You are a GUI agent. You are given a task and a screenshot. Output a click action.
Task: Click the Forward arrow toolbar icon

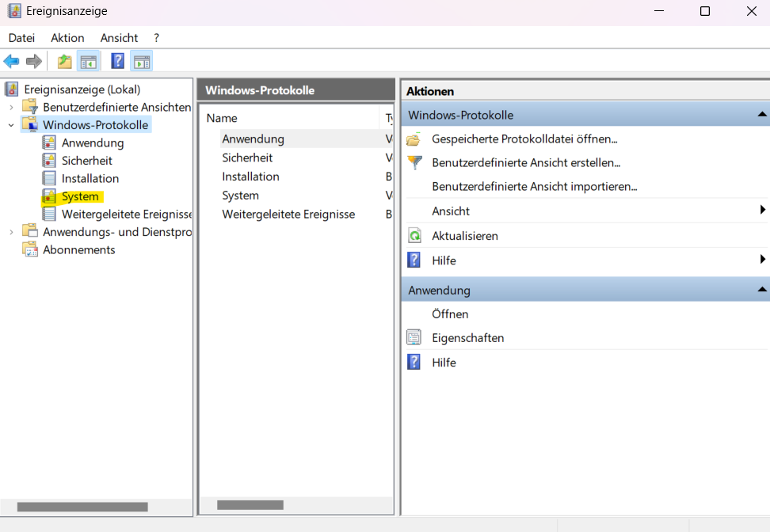pyautogui.click(x=34, y=61)
